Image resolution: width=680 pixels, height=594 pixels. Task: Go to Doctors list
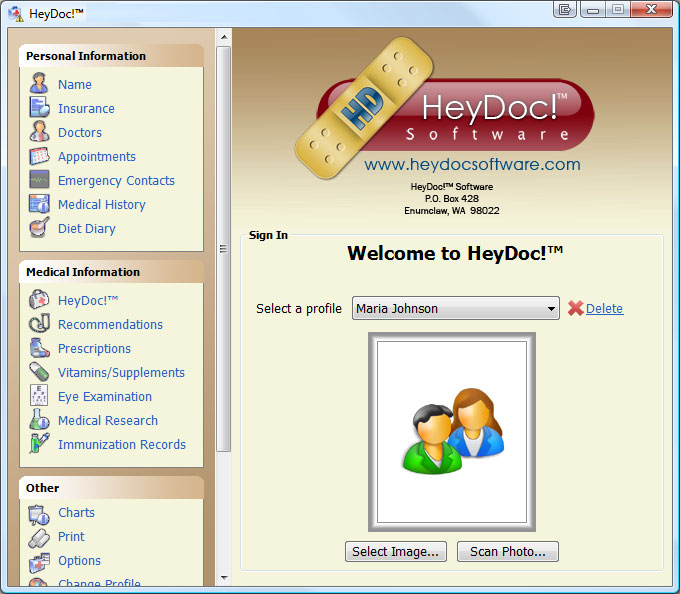click(x=80, y=132)
